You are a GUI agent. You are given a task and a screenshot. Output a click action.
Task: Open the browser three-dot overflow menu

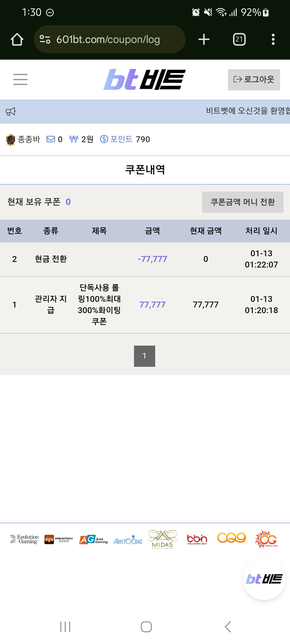(x=273, y=39)
